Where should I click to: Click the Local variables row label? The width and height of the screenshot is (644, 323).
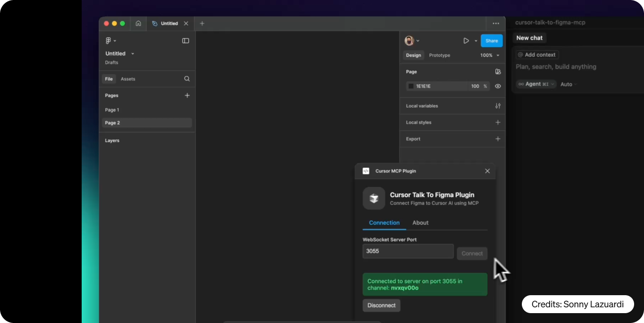[422, 106]
